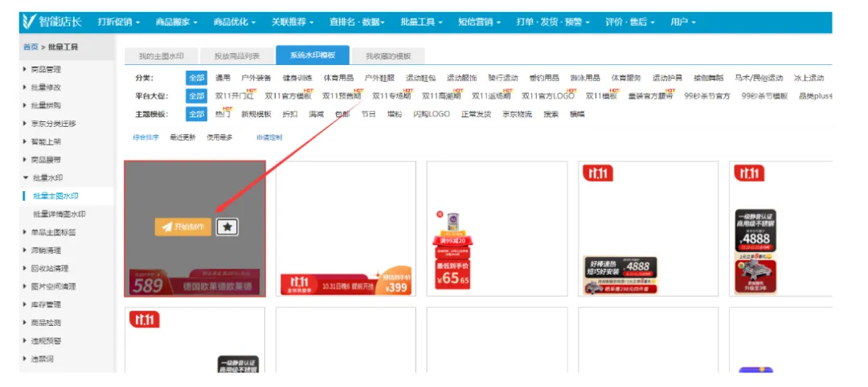The width and height of the screenshot is (868, 387).
Task: Switch to the 我收藏的模板 tab
Action: (x=389, y=56)
